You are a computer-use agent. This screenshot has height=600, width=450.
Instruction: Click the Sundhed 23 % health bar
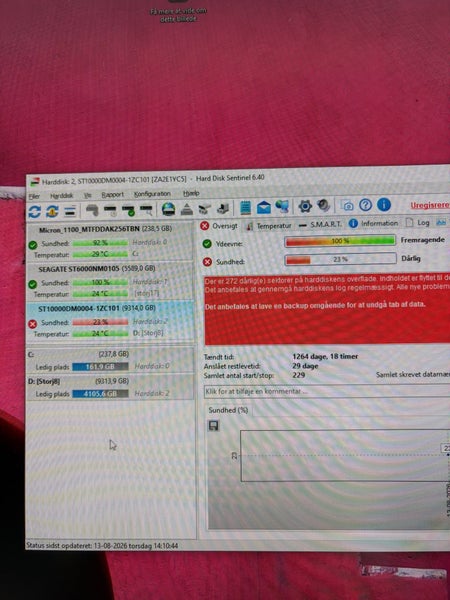[340, 259]
